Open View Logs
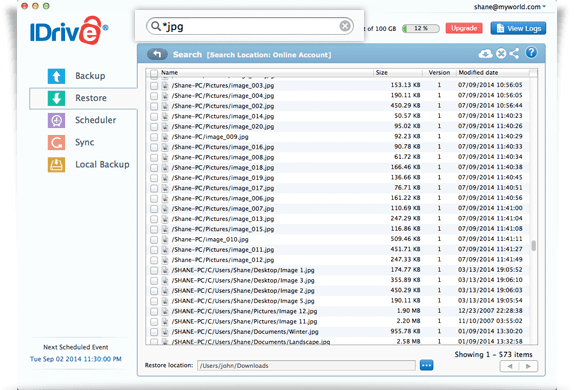 click(518, 28)
